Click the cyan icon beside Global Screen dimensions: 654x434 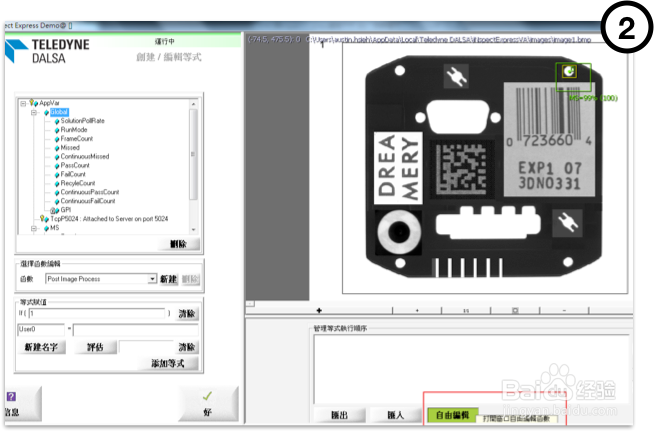[46, 112]
